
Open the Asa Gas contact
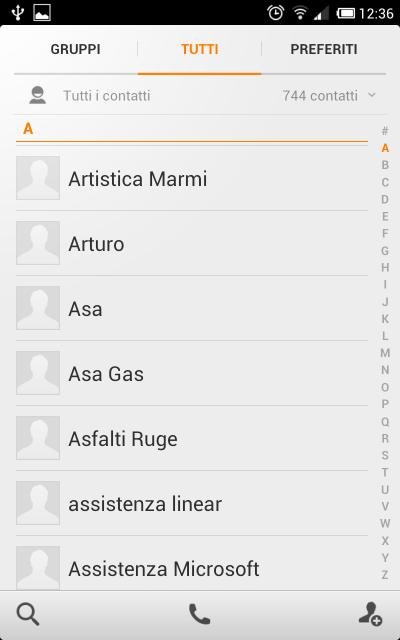coord(192,373)
